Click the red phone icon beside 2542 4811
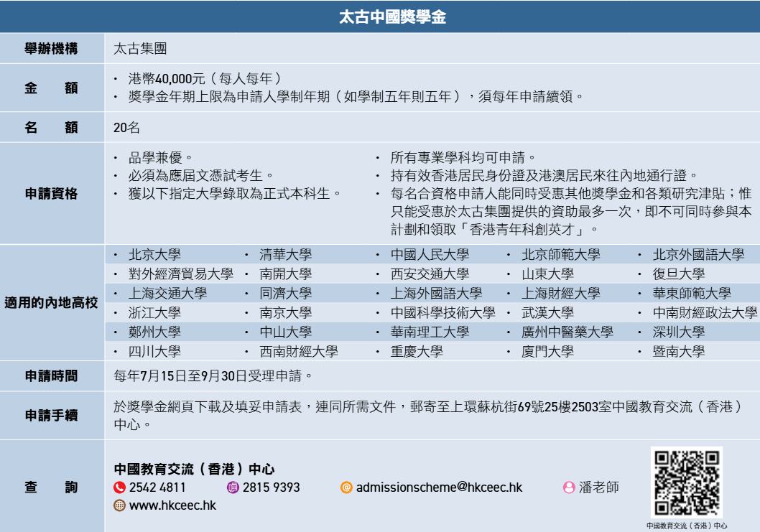This screenshot has width=760, height=532. [119, 487]
